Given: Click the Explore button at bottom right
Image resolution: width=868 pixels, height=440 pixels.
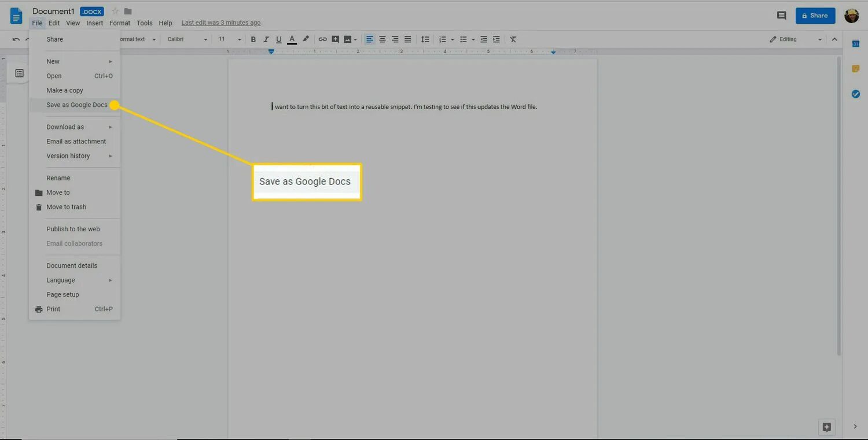Looking at the screenshot, I should [827, 427].
